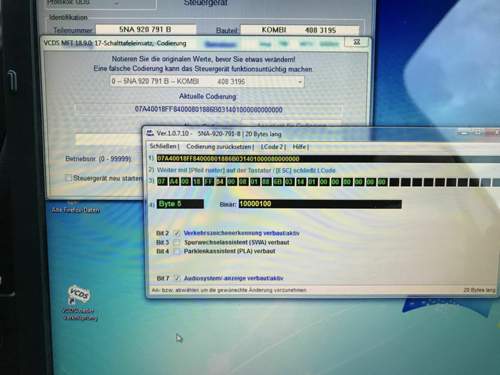
Task: Check Bit 4 Parklenkassistent (PLA) verbaut
Action: [x=177, y=251]
